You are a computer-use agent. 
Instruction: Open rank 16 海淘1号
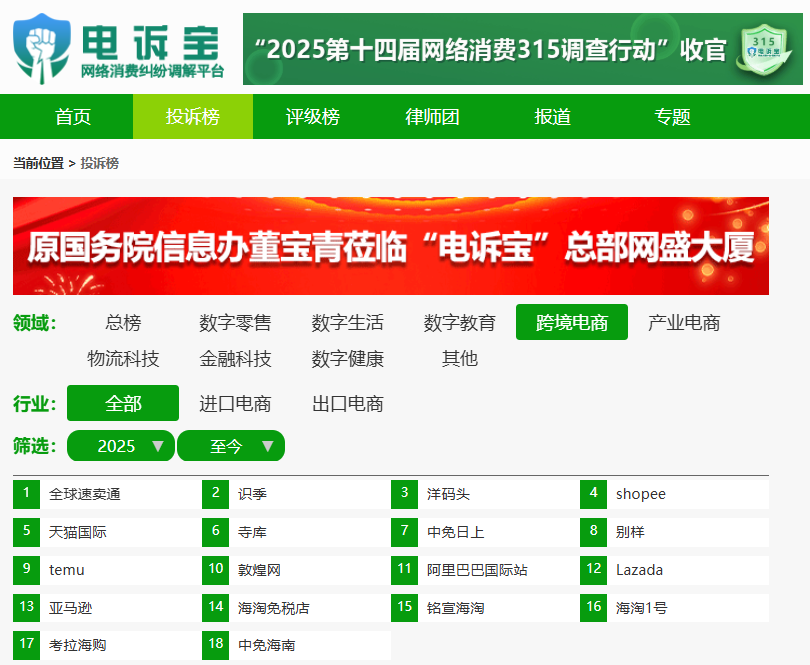click(675, 608)
